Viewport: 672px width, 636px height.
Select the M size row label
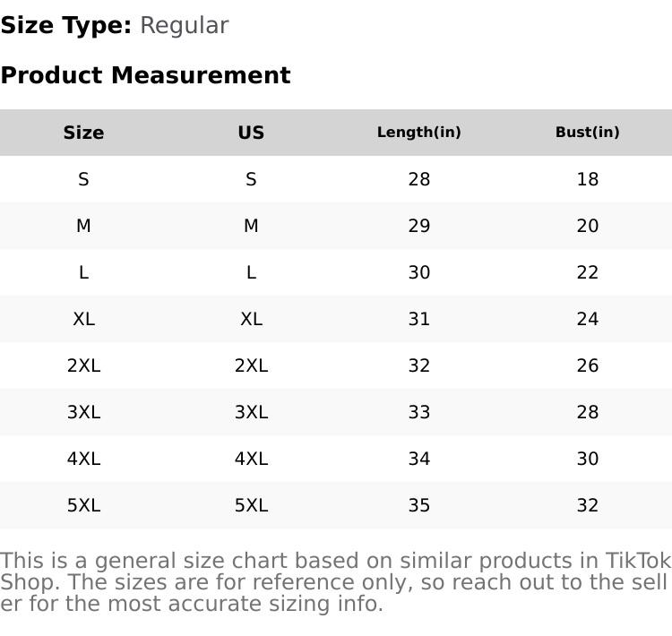coord(83,226)
